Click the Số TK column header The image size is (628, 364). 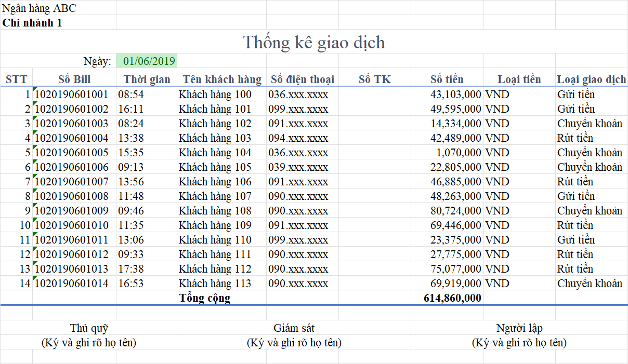point(375,79)
